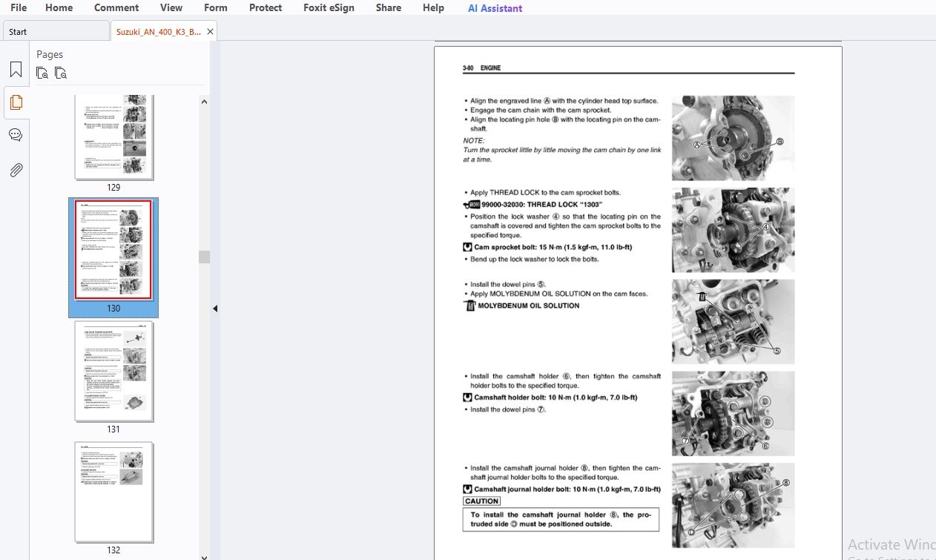Open the AI Assistant tab
The image size is (936, 560).
[495, 8]
